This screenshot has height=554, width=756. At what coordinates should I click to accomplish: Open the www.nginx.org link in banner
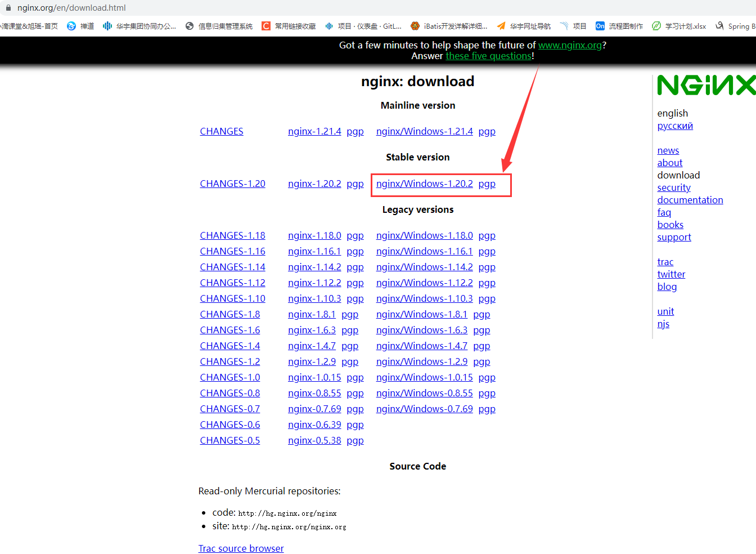[570, 45]
